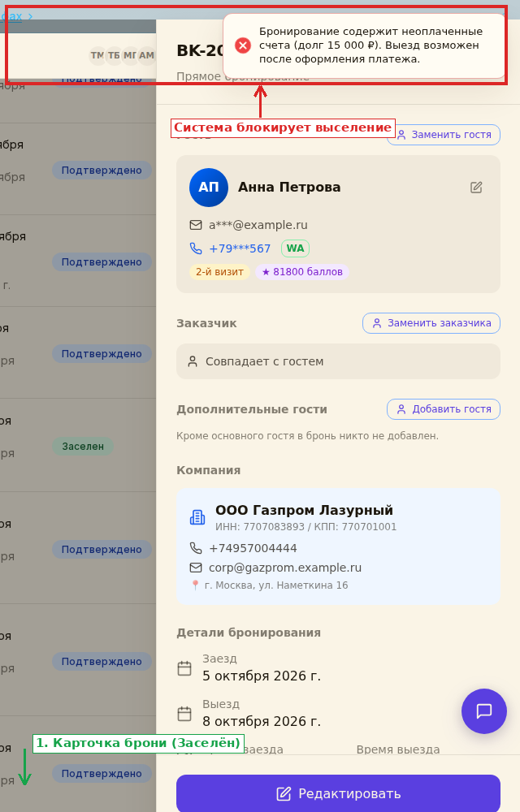
Task: Click check-in date 5 октября 2026 г.
Action: click(x=262, y=676)
